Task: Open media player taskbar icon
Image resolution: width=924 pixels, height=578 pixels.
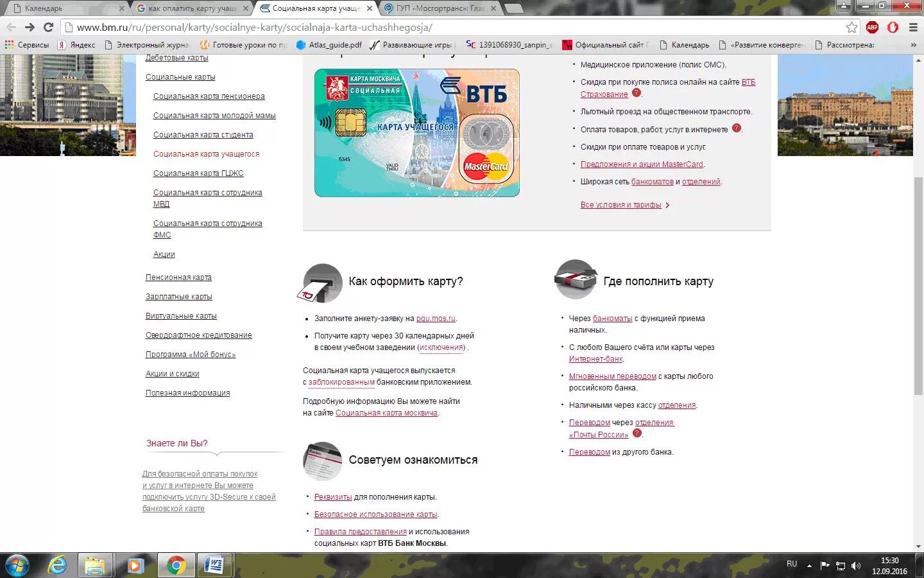Action: click(x=135, y=566)
